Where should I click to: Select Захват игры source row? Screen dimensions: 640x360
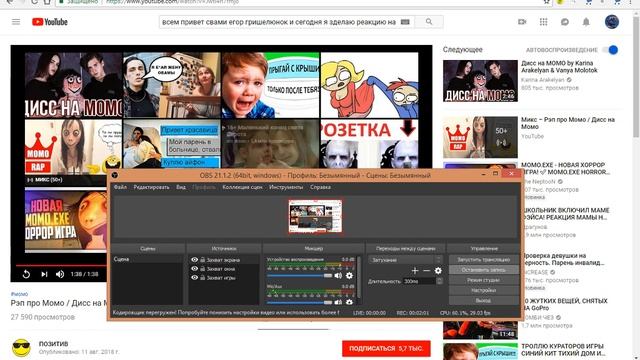(224, 278)
